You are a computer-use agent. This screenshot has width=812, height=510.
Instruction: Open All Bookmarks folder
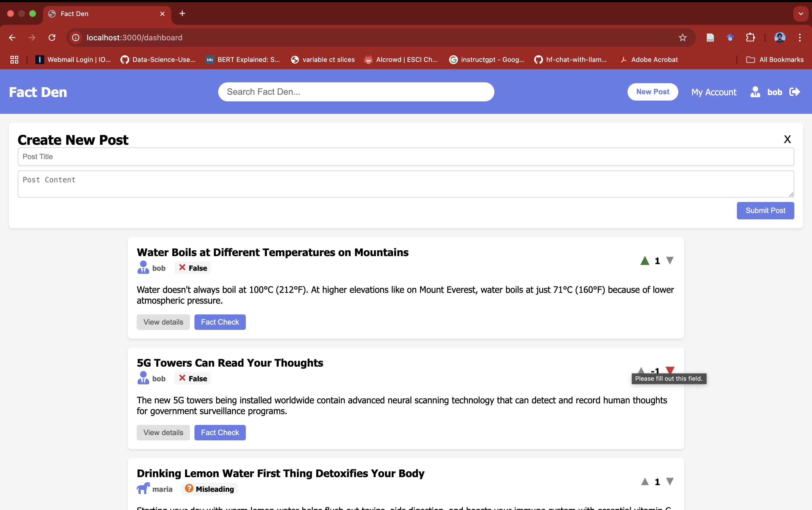[775, 60]
